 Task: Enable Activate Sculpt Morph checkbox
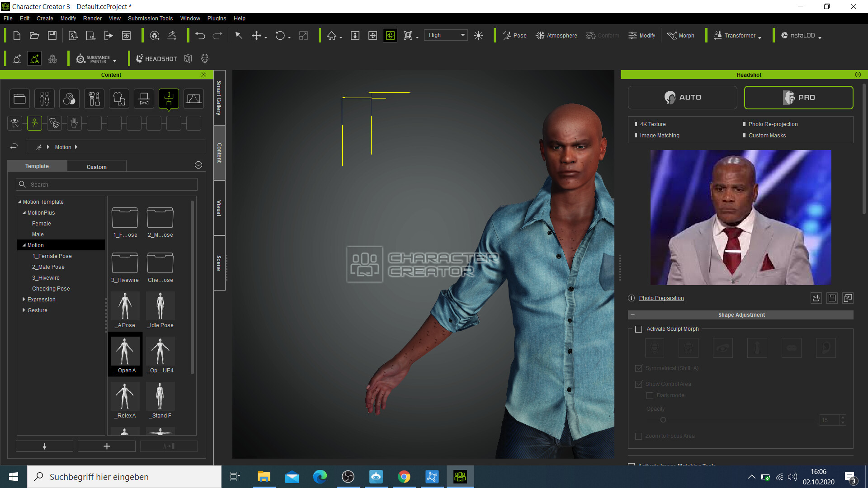pos(638,329)
